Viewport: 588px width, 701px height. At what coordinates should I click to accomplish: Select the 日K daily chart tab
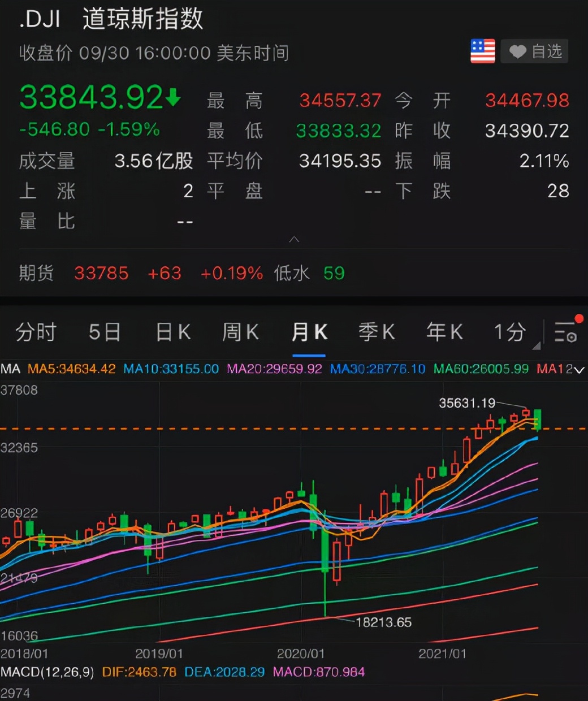(173, 332)
